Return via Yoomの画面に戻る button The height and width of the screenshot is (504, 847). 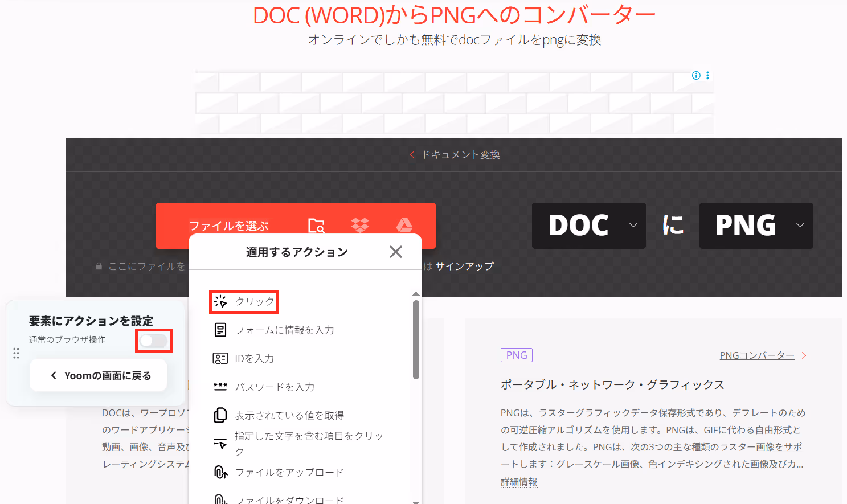coord(99,375)
